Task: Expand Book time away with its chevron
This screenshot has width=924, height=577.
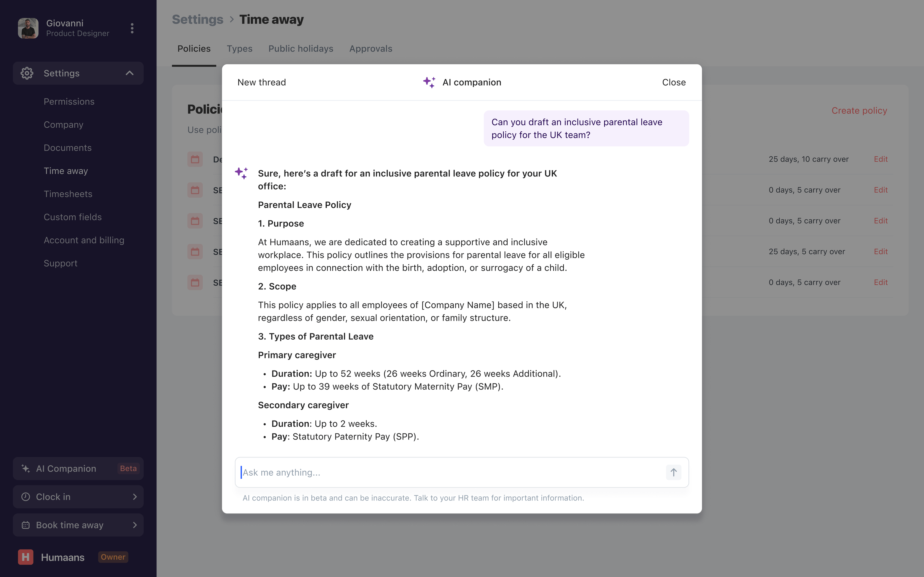Action: coord(135,525)
